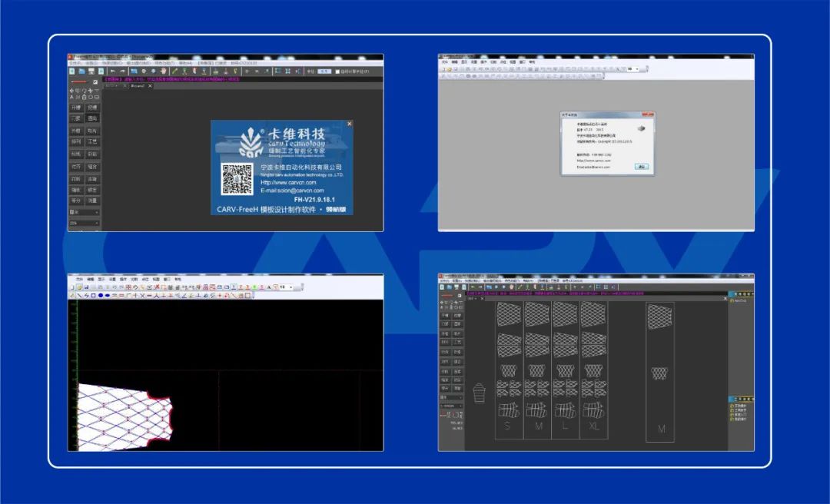Click the OK button in the About dialog

(x=642, y=166)
